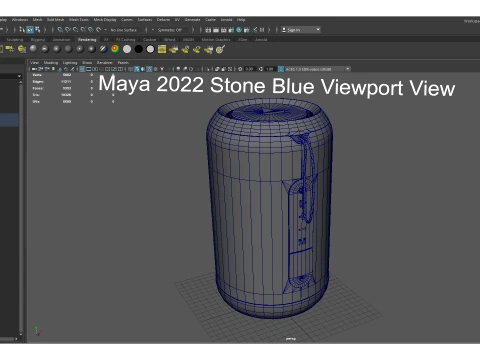Screen dimensions: 480x360
Task: Click the Faces heads-up display label
Action: (x=38, y=88)
